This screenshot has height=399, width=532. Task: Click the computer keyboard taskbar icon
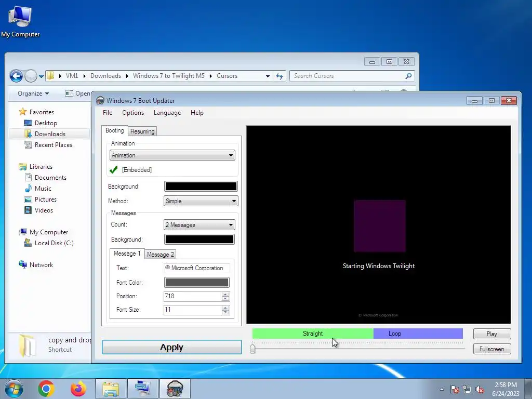(x=142, y=389)
